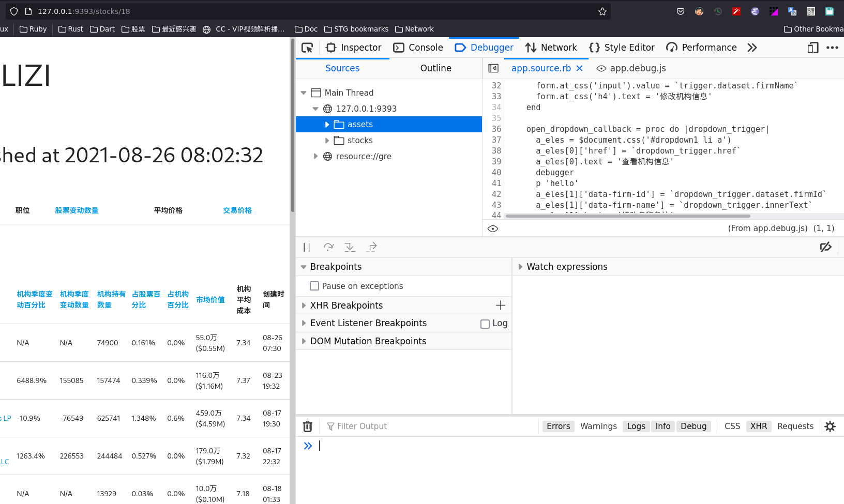Toggle the Debug console filter
Viewport: 844px width, 504px height.
(694, 426)
